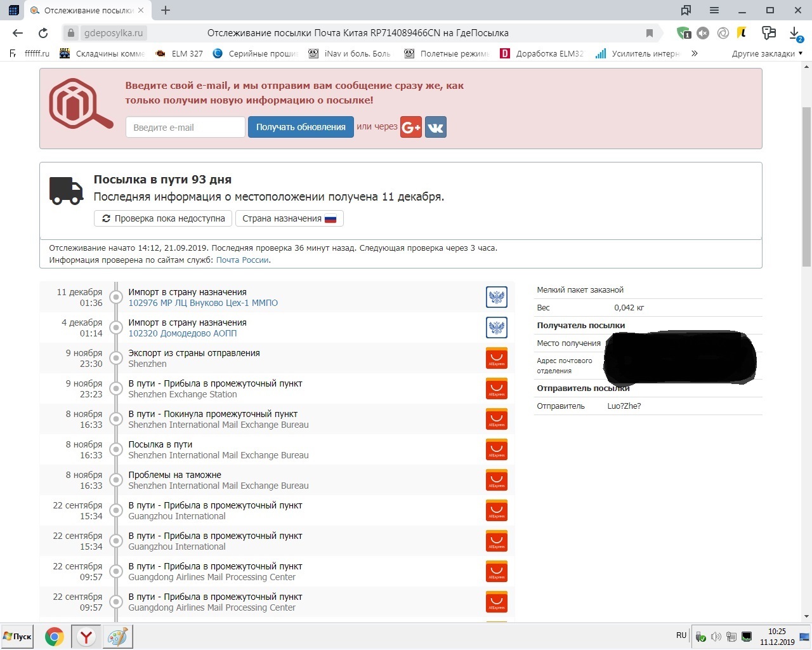Reload the page with refresh icon
The width and height of the screenshot is (812, 650).
point(43,33)
